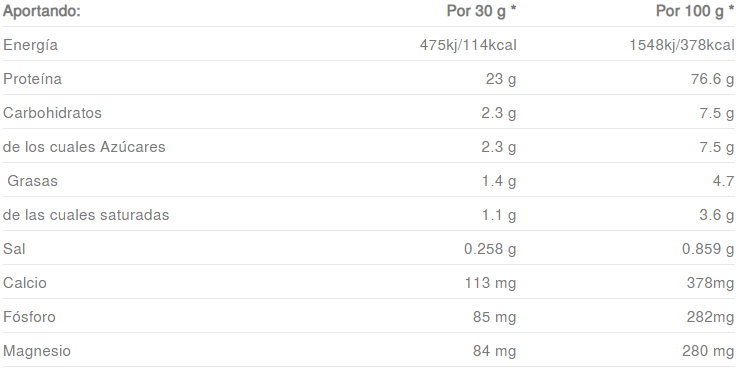The height and width of the screenshot is (385, 741).
Task: Click the 'Energía' row label
Action: 30,45
